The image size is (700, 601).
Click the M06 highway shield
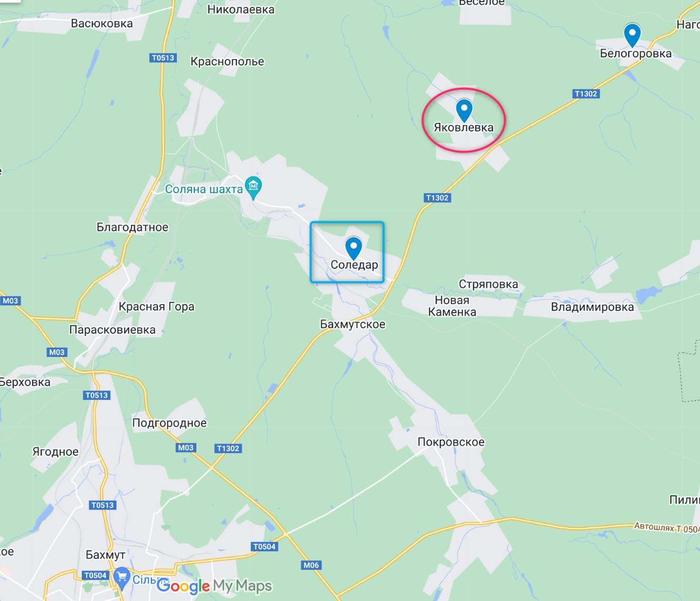311,565
